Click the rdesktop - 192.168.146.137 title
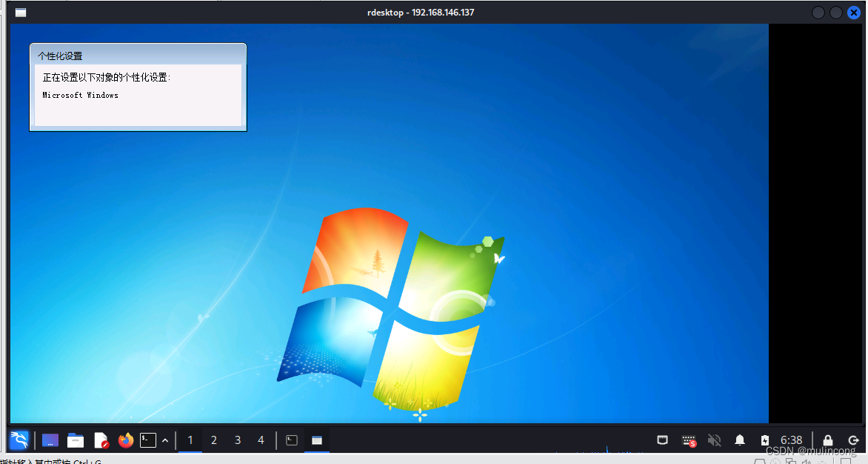The width and height of the screenshot is (868, 464). (x=421, y=12)
